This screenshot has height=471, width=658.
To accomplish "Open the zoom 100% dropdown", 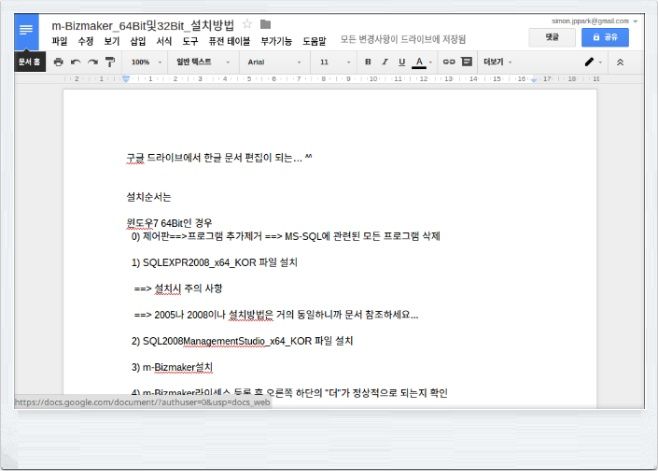I will (x=146, y=62).
